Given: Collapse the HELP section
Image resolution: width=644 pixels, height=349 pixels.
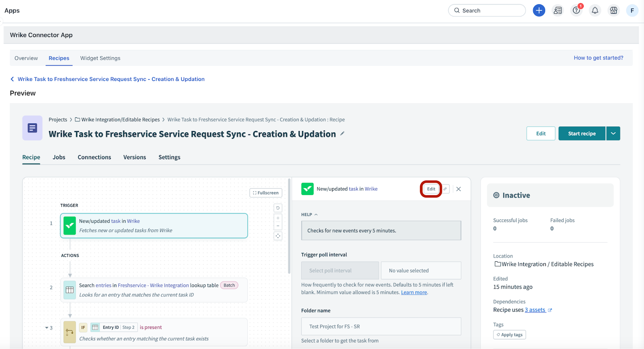Looking at the screenshot, I should [x=309, y=215].
